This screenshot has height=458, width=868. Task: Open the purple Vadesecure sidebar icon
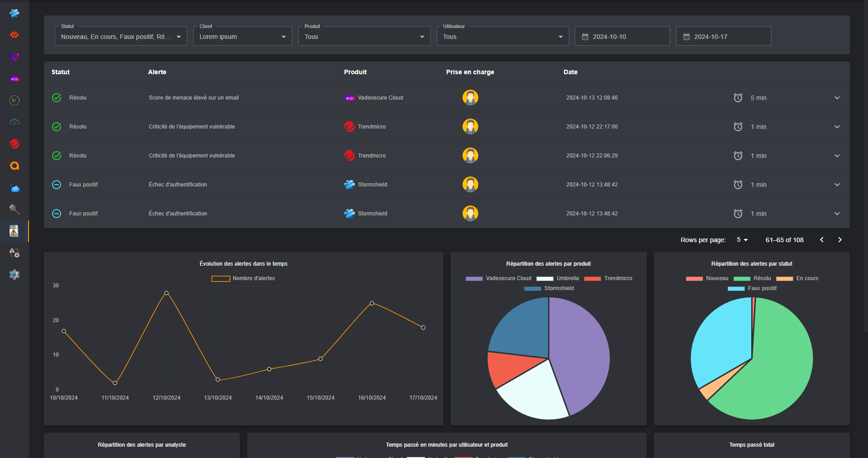[x=14, y=79]
